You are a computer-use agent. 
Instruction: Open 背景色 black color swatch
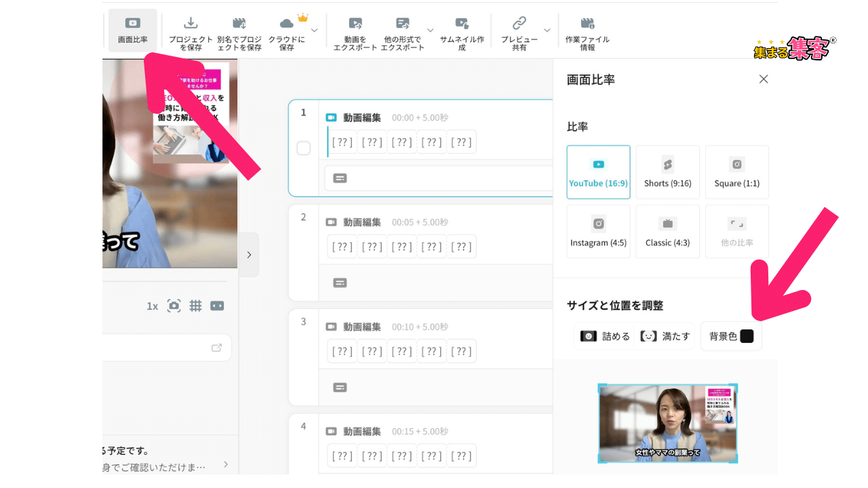pos(747,336)
